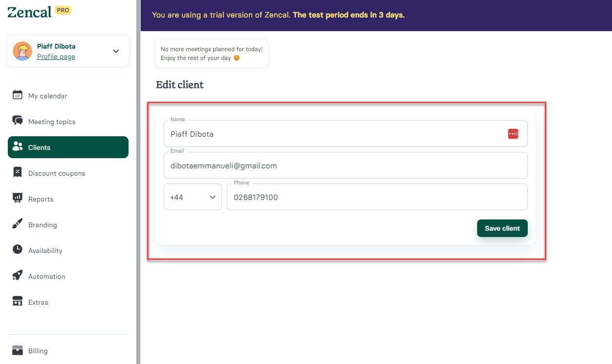Image resolution: width=612 pixels, height=364 pixels.
Task: Open the Billing section icon
Action: [x=17, y=350]
